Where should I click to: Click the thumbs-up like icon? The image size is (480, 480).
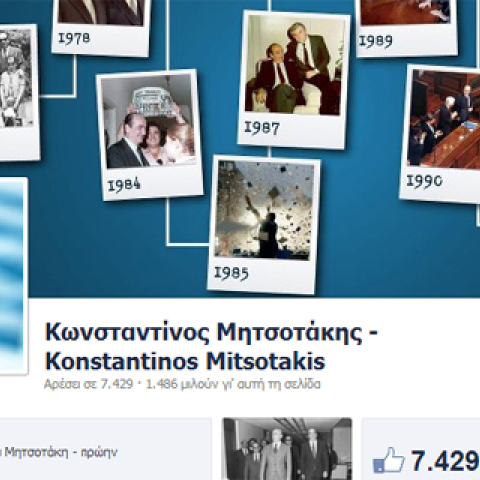click(x=388, y=461)
